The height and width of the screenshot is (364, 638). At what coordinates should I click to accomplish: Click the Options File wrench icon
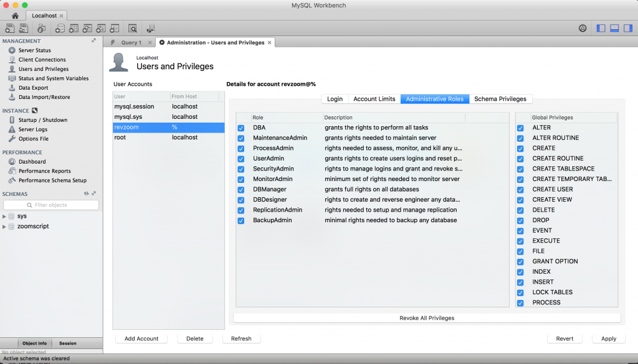12,139
